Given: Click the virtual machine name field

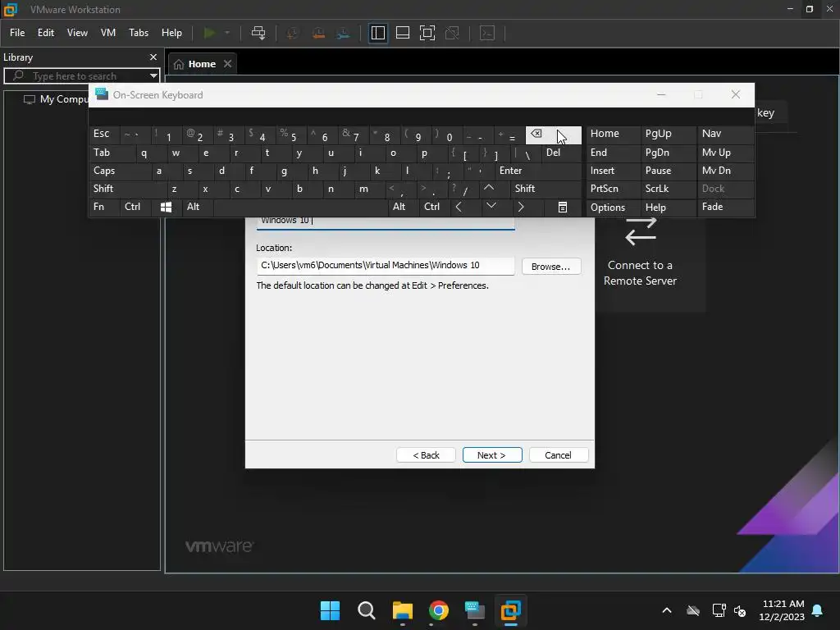Looking at the screenshot, I should tap(386, 221).
